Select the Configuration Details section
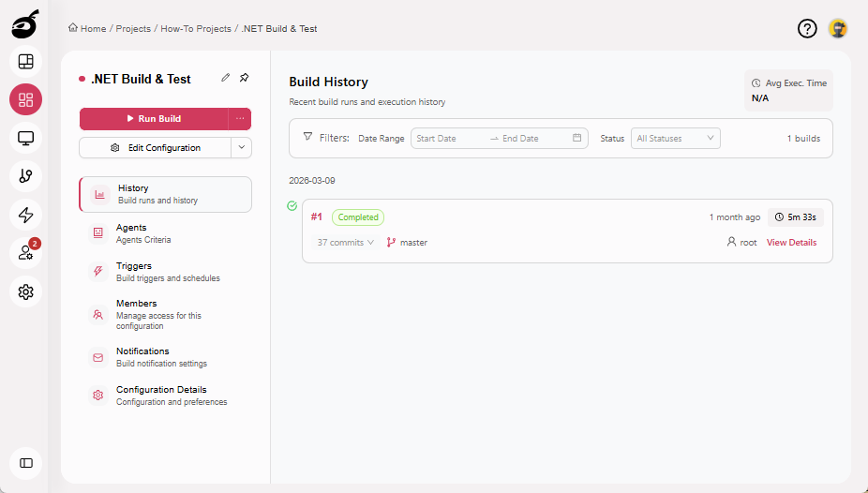Viewport: 868px width, 493px height. [x=166, y=396]
